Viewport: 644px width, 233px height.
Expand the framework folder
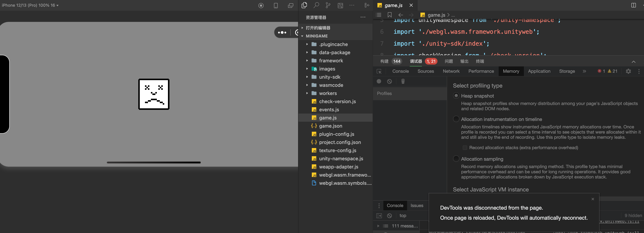tap(331, 60)
